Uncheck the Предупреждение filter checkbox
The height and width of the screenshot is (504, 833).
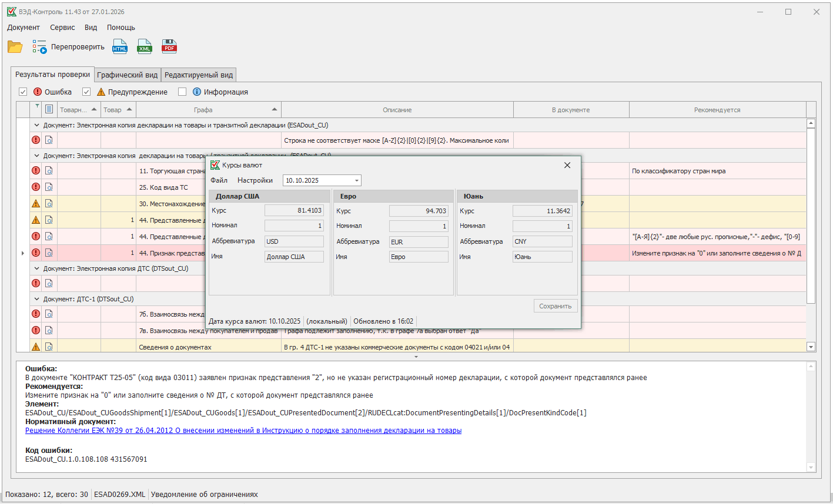(86, 92)
